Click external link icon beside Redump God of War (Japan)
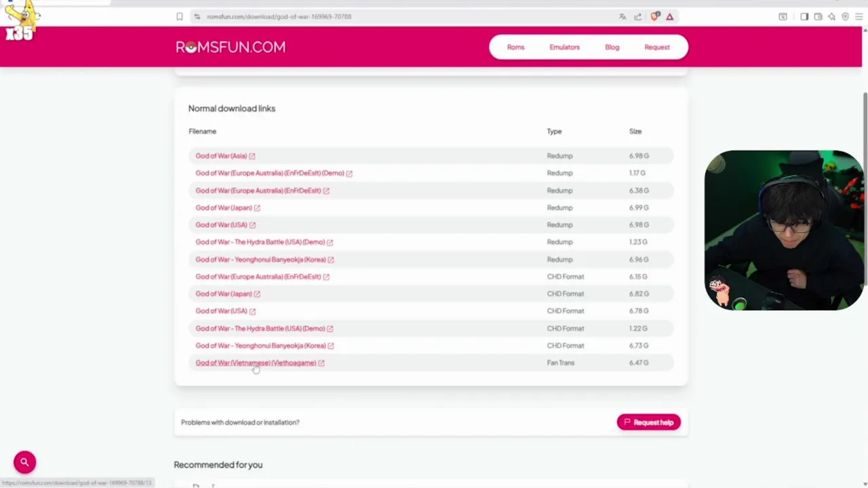This screenshot has height=488, width=868. click(x=257, y=208)
